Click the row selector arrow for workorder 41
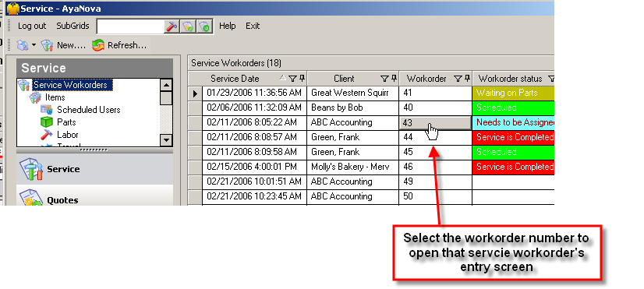The width and height of the screenshot is (644, 289). [195, 93]
